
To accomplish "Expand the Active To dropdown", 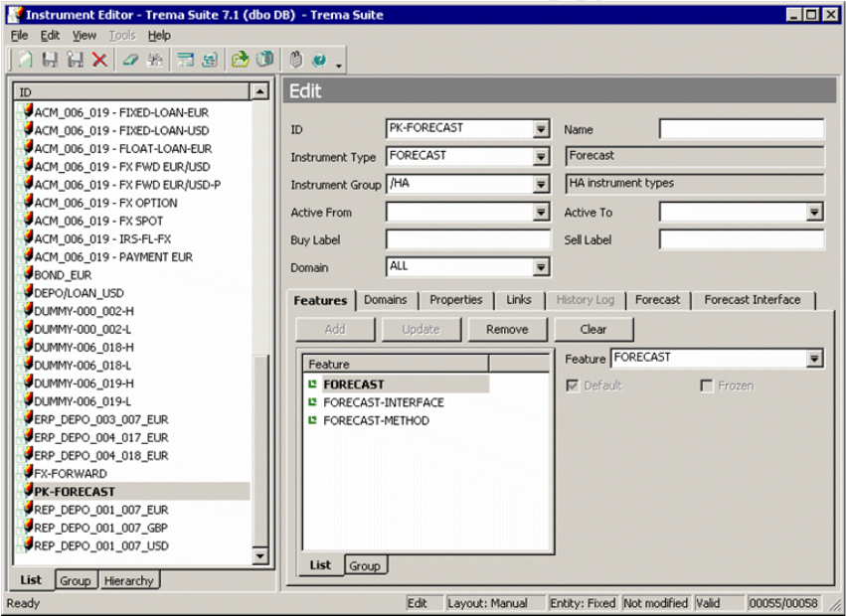I will coord(815,213).
